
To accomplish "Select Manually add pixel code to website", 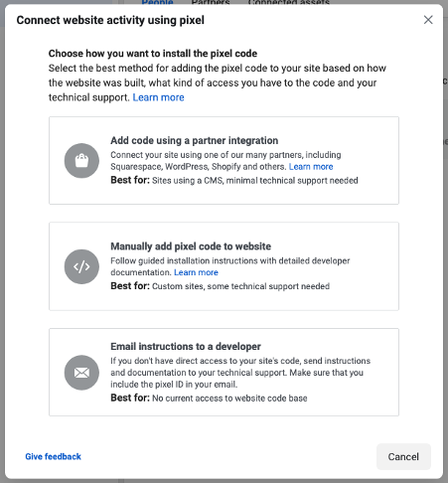I will [x=224, y=266].
